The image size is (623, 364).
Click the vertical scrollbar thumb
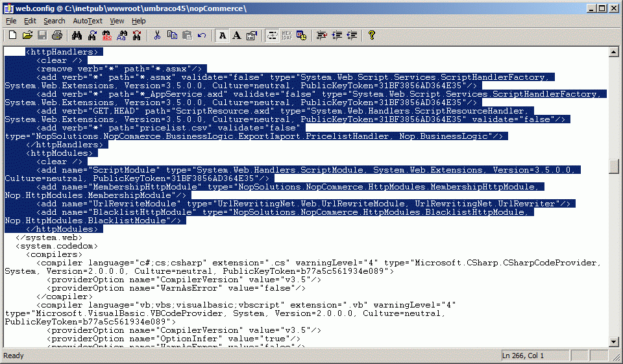(613, 166)
